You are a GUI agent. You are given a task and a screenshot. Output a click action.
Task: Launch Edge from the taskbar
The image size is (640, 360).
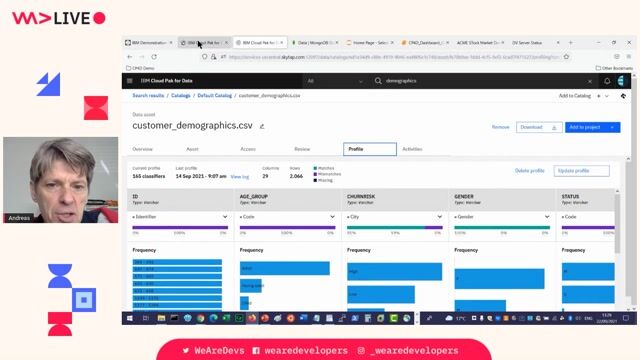[x=213, y=318]
